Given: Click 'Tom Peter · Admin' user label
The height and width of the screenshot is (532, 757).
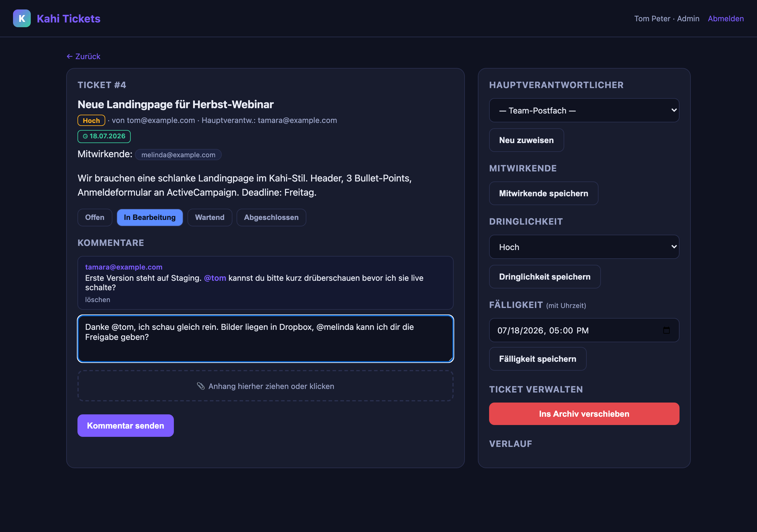Looking at the screenshot, I should pyautogui.click(x=667, y=18).
